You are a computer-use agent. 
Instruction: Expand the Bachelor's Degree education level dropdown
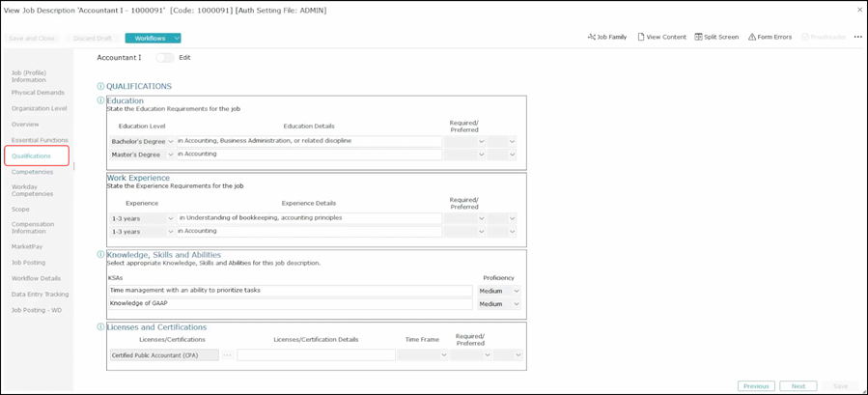171,141
